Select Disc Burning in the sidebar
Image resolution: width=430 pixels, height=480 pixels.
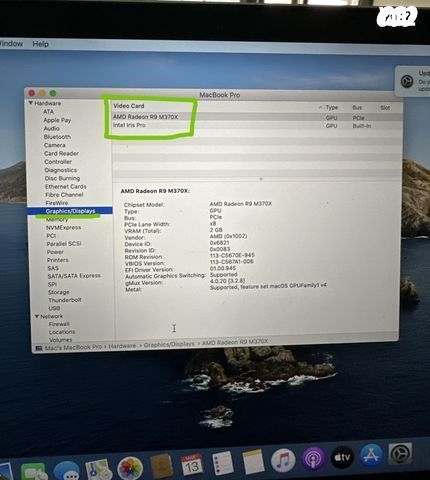click(x=62, y=178)
